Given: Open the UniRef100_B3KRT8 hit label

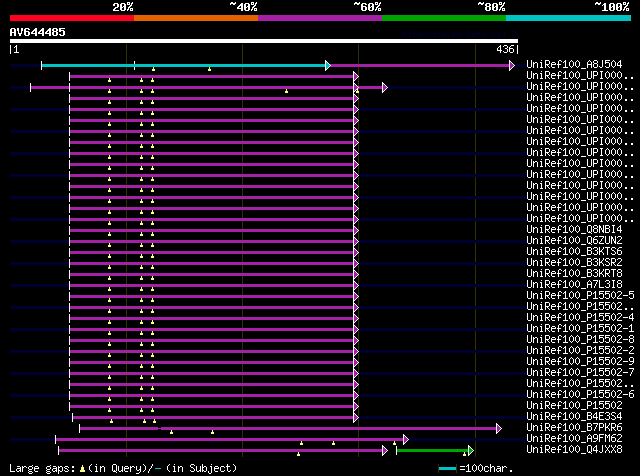Looking at the screenshot, I should pyautogui.click(x=574, y=273).
